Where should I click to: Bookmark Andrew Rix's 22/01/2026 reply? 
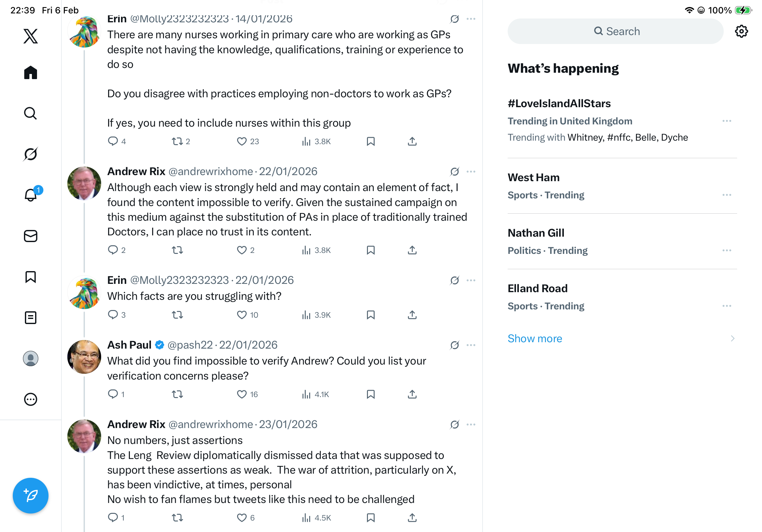click(371, 250)
